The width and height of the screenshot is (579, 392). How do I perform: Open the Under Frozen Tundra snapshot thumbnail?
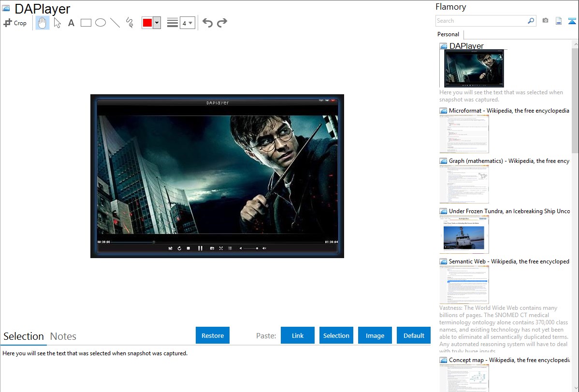(464, 234)
